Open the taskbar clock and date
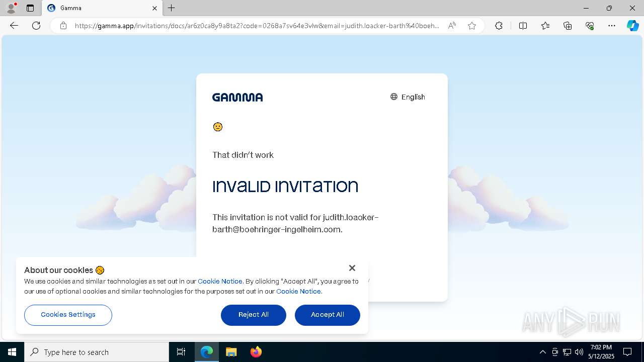Image resolution: width=644 pixels, height=362 pixels. [x=601, y=352]
